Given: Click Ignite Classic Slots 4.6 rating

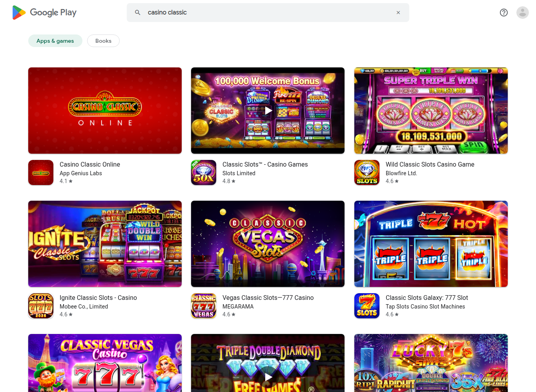Looking at the screenshot, I should [66, 314].
